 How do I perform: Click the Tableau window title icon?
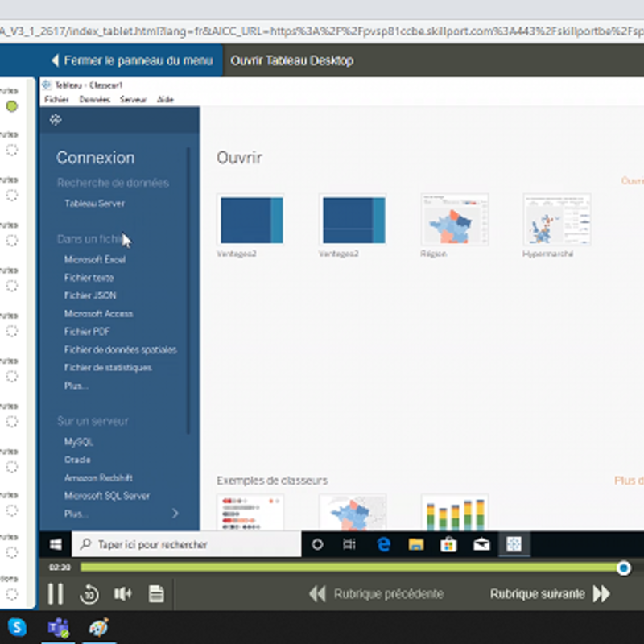47,85
